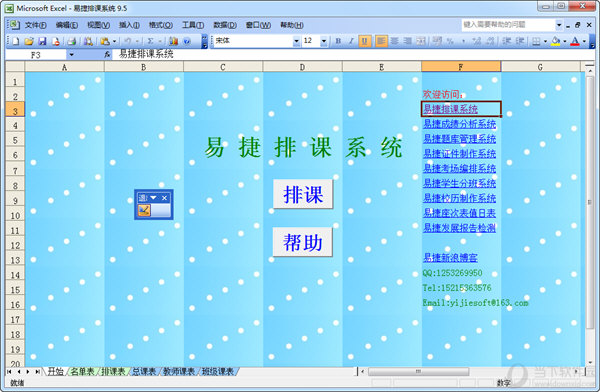Open the 易捷考场编排系统 link
This screenshot has width=600, height=392.
460,168
